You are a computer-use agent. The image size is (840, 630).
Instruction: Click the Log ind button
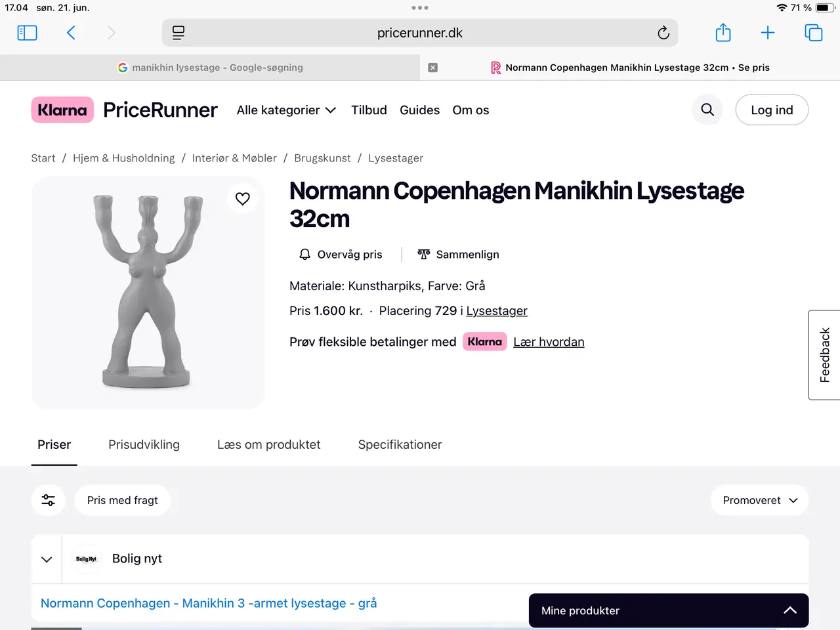coord(772,110)
